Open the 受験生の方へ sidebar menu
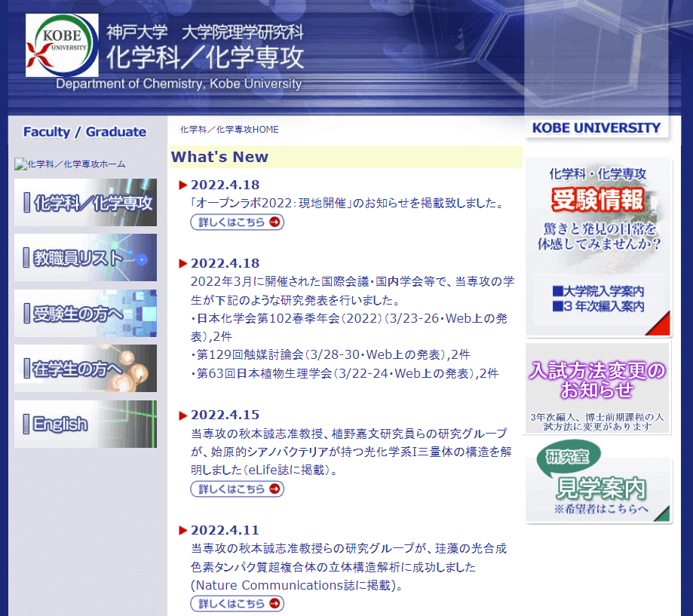This screenshot has height=616, width=693. click(x=85, y=314)
